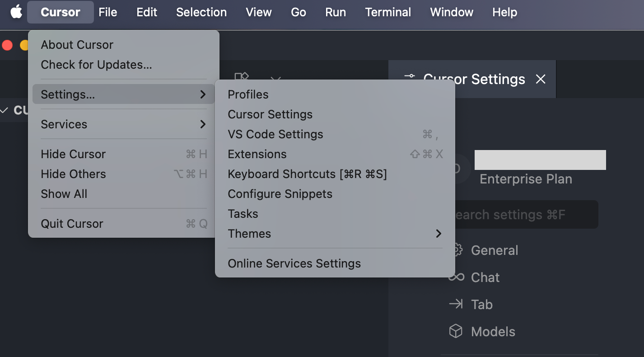Open Online Services Settings
Screen dimensions: 644x357
[335, 263]
